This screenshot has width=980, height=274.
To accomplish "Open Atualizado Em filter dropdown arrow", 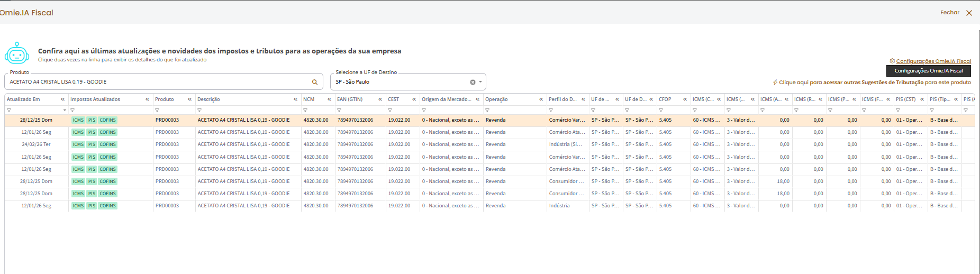I will tap(65, 111).
